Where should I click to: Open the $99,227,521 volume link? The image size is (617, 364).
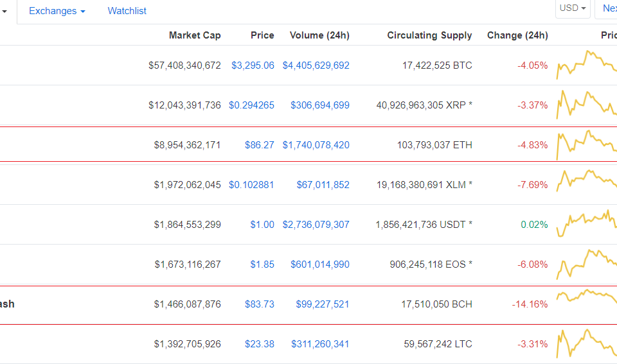323,304
